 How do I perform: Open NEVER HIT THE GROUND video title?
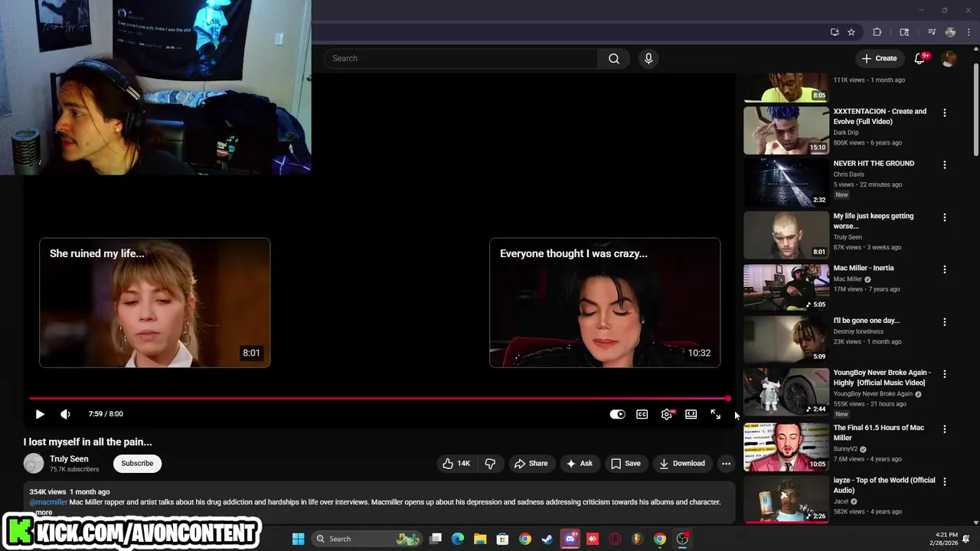874,164
